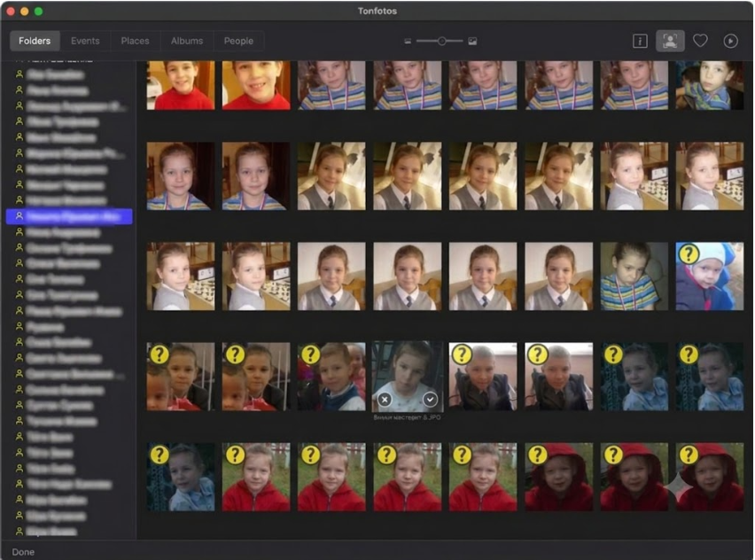
Task: Toggle the face recognition mode icon
Action: (670, 41)
